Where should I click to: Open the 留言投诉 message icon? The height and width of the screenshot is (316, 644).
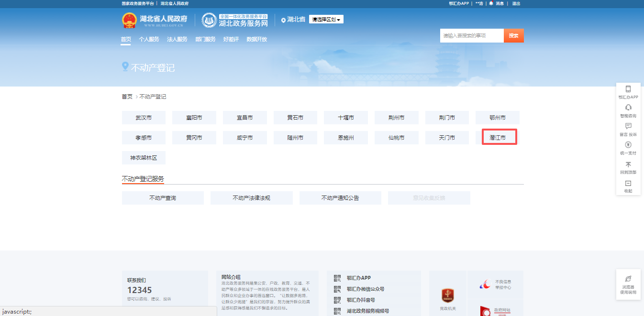pyautogui.click(x=628, y=126)
